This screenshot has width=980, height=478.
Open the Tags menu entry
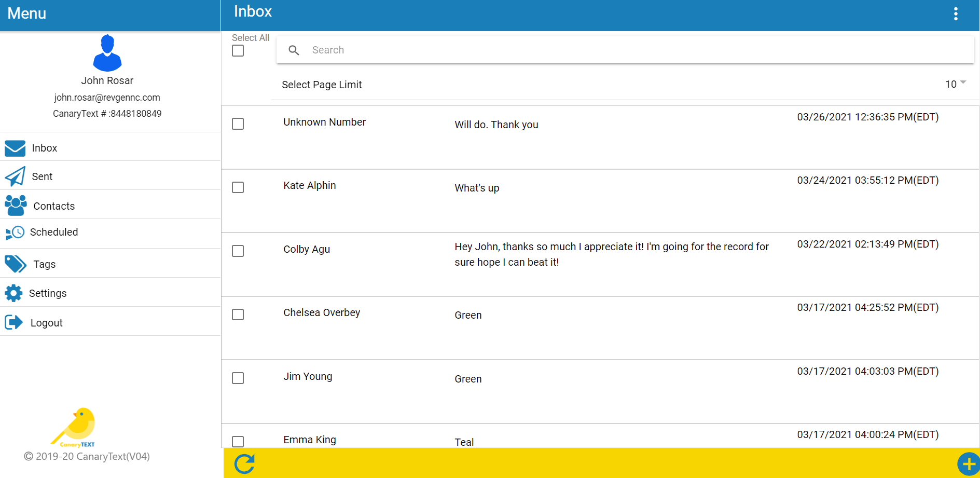pos(45,264)
